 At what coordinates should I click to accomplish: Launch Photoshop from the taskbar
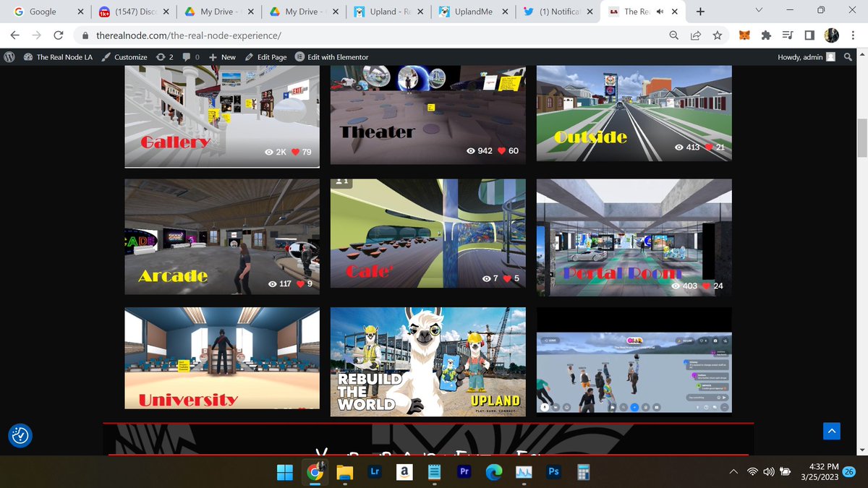point(553,472)
